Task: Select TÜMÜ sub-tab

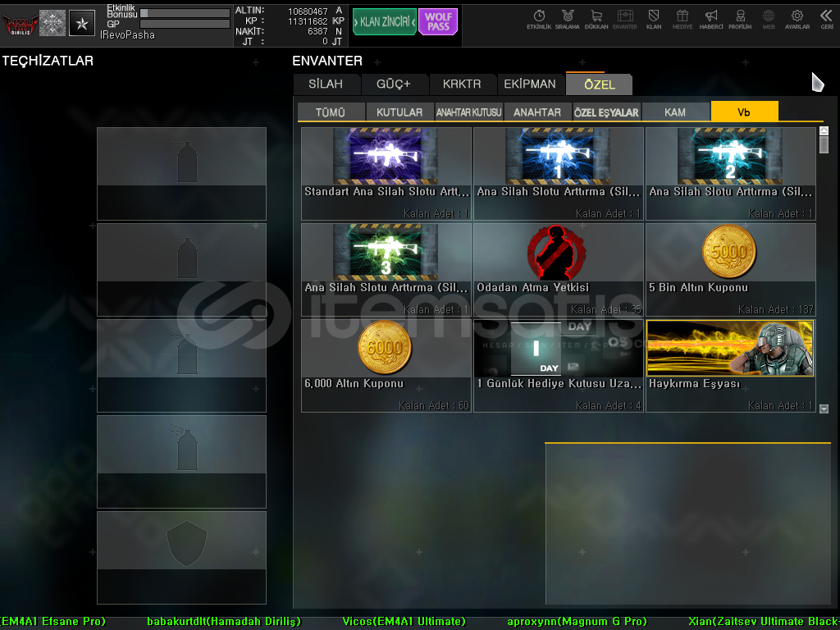Action: click(331, 112)
